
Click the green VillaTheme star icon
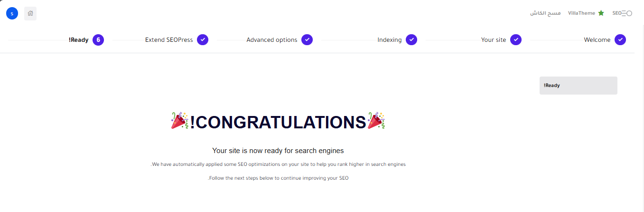pos(601,13)
